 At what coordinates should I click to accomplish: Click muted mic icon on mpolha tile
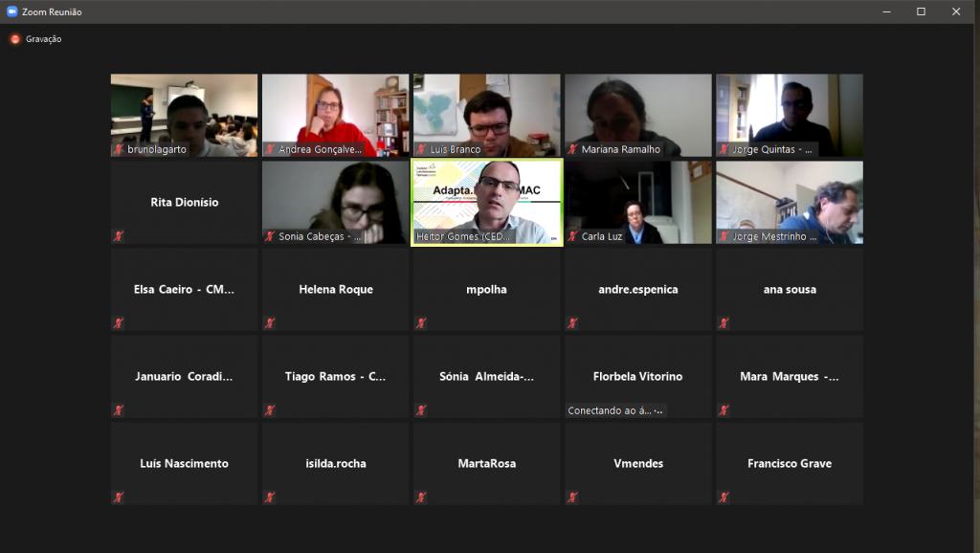[x=421, y=323]
